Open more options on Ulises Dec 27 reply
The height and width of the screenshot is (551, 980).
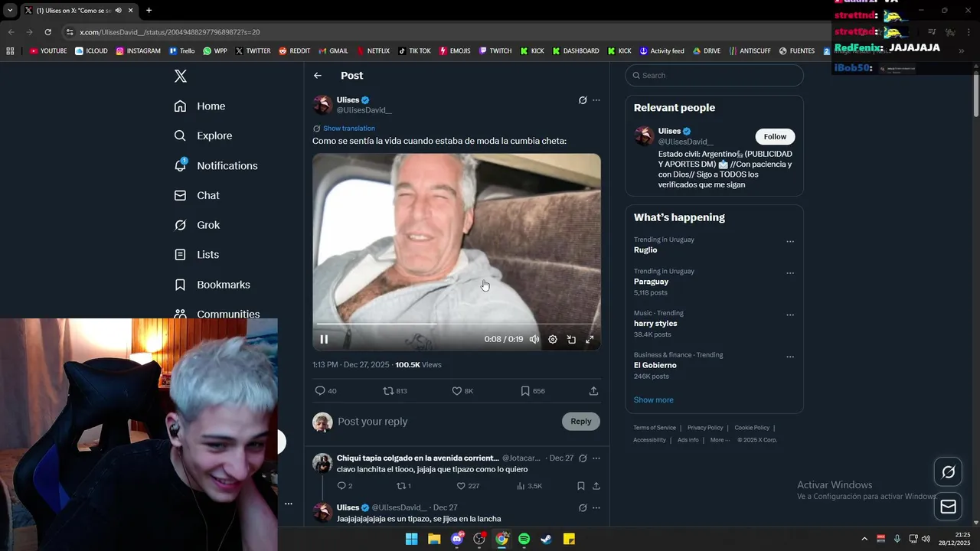coord(596,507)
